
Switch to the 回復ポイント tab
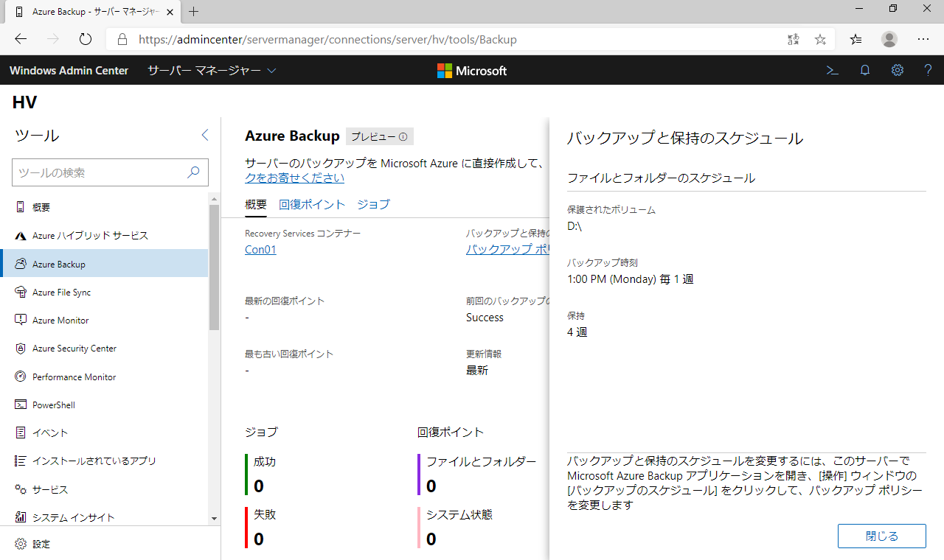[312, 205]
